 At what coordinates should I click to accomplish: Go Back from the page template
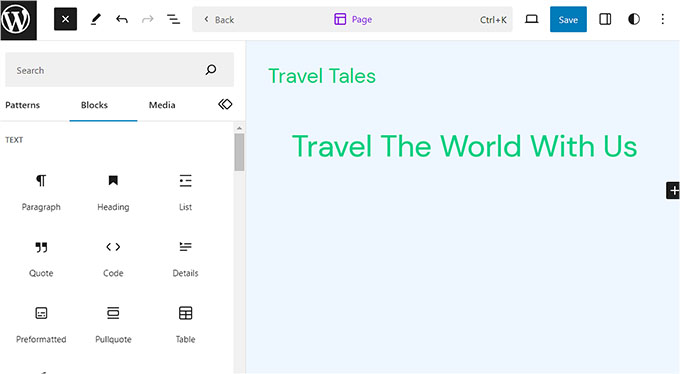tap(219, 20)
